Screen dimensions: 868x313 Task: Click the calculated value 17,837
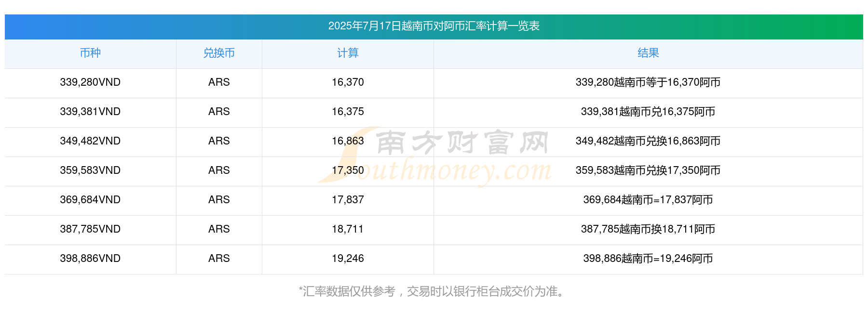[x=348, y=200]
